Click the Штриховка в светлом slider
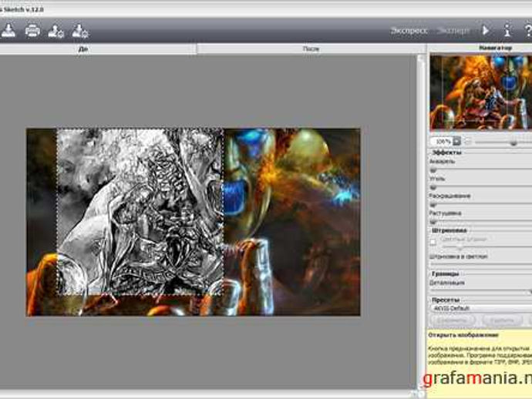 (481, 263)
